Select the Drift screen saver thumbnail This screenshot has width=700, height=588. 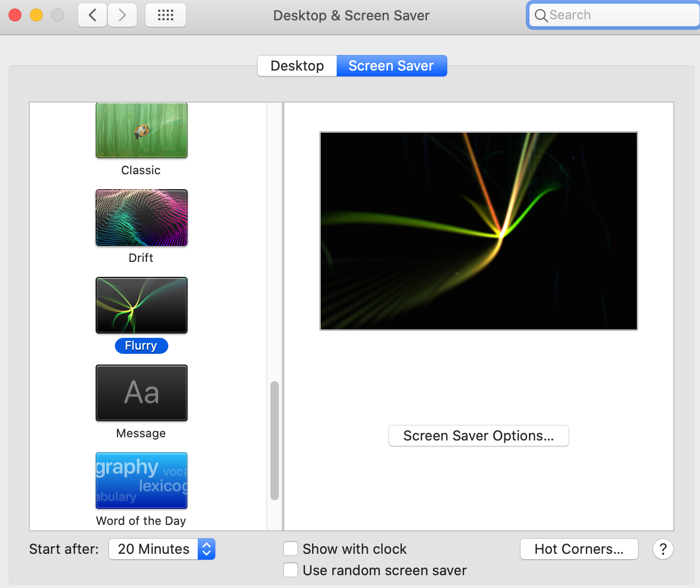(x=141, y=218)
